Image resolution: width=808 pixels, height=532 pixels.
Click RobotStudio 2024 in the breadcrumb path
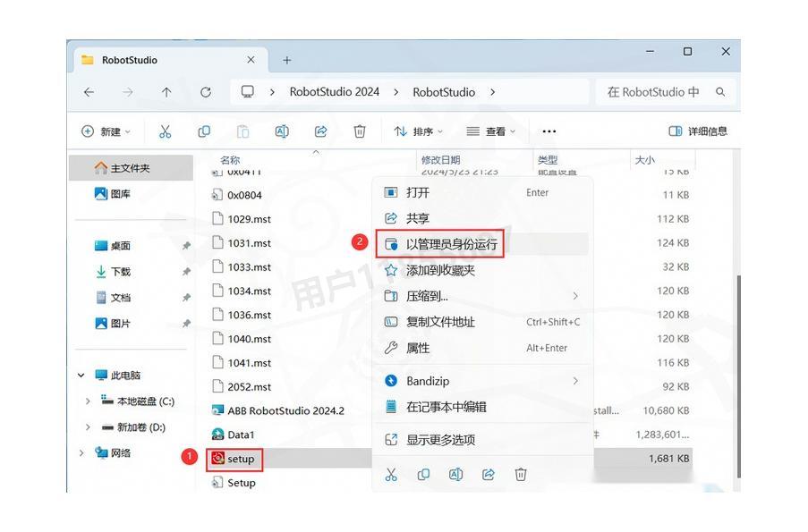tap(335, 92)
